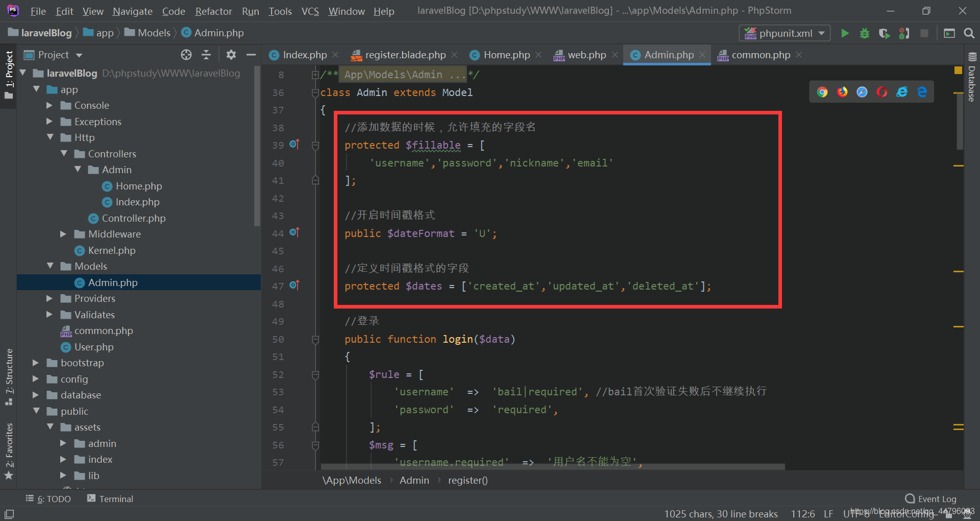Image resolution: width=980 pixels, height=521 pixels.
Task: Open the Navigate menu
Action: click(x=133, y=11)
